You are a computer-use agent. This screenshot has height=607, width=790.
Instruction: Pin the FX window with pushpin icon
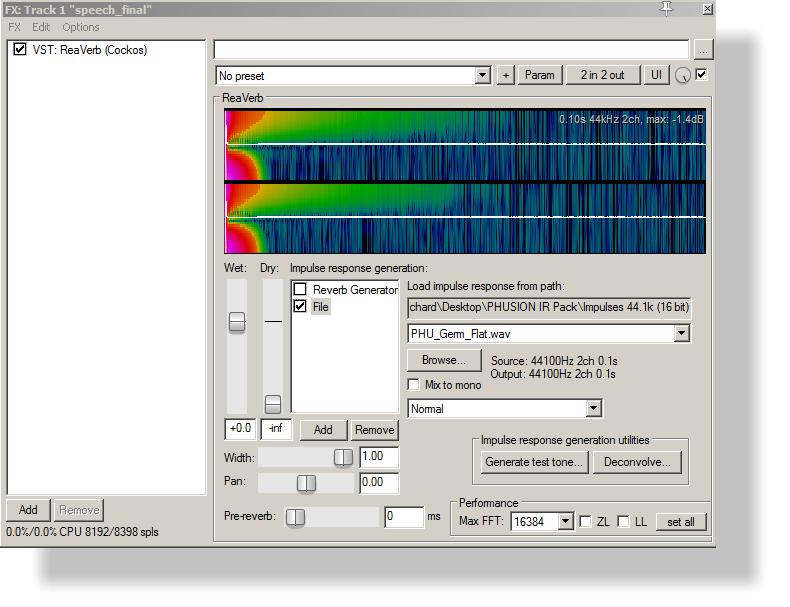point(666,9)
